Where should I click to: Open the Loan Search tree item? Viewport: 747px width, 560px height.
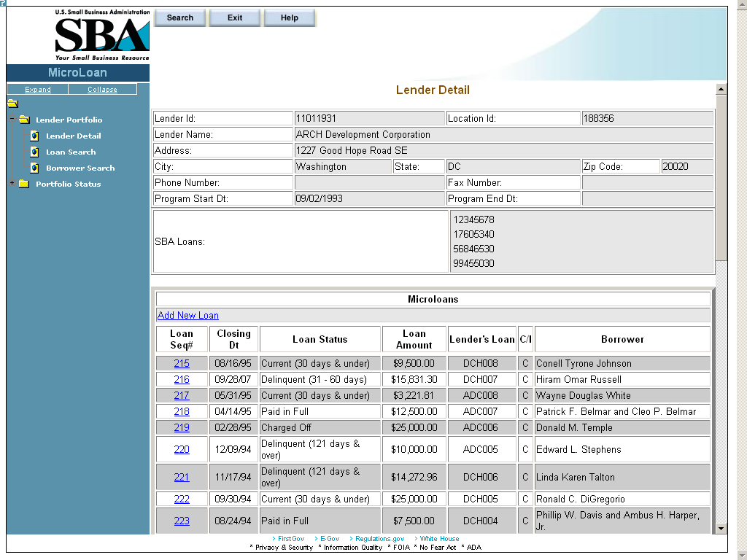pyautogui.click(x=71, y=152)
